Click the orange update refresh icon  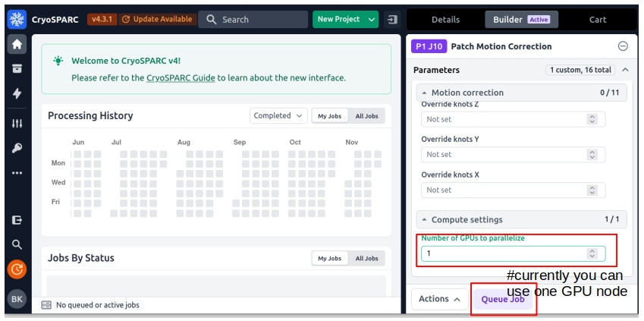click(x=17, y=269)
